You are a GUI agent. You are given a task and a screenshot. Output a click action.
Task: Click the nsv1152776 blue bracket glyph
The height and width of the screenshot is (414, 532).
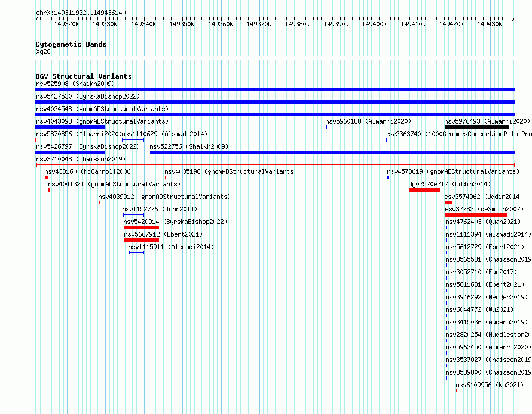[x=133, y=215]
